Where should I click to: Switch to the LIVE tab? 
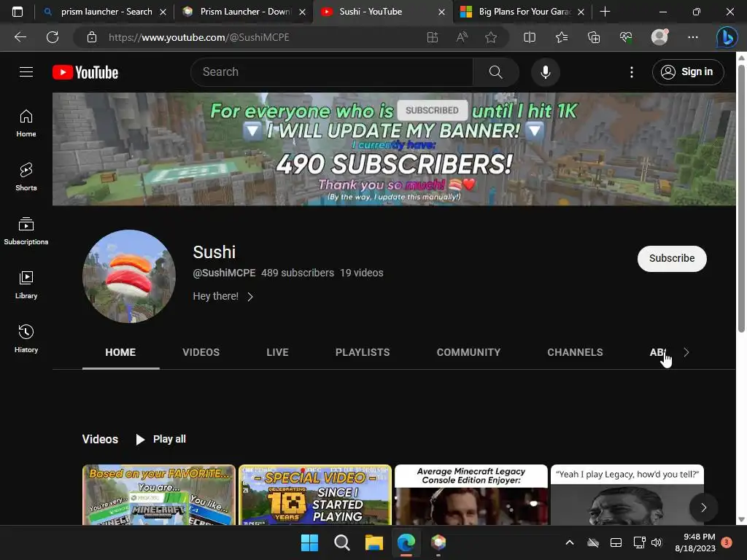pyautogui.click(x=277, y=352)
